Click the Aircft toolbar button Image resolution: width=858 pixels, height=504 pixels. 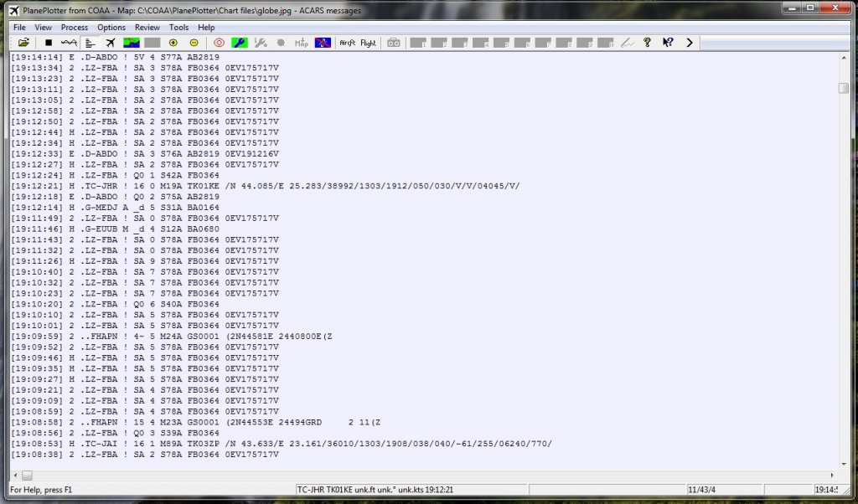pos(348,43)
